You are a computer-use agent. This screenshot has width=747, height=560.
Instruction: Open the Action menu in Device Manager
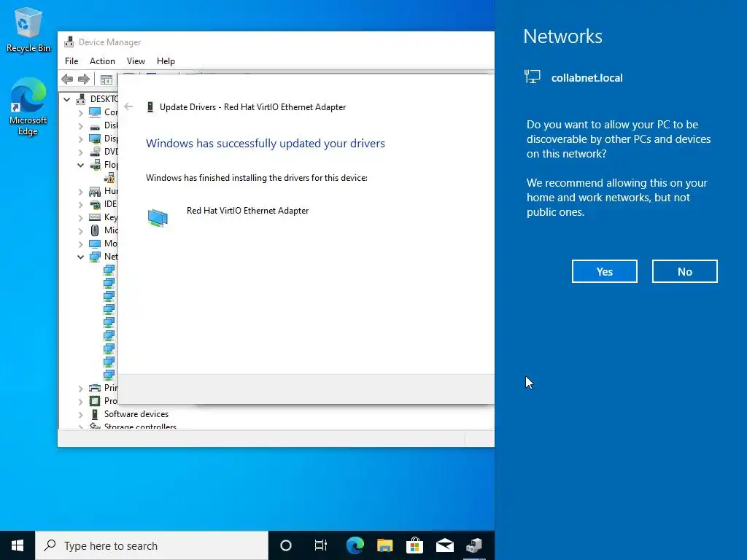coord(102,61)
